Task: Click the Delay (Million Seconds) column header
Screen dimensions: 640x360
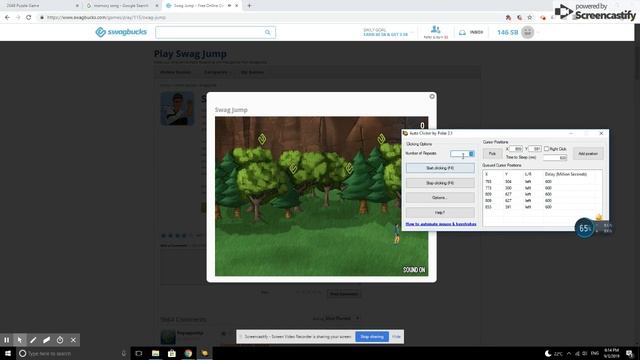Action: click(566, 174)
